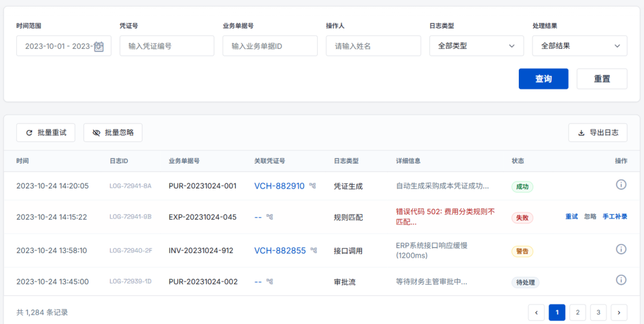Viewport: 644px width, 324px height.
Task: Click 忽略 for the failed row
Action: point(590,217)
